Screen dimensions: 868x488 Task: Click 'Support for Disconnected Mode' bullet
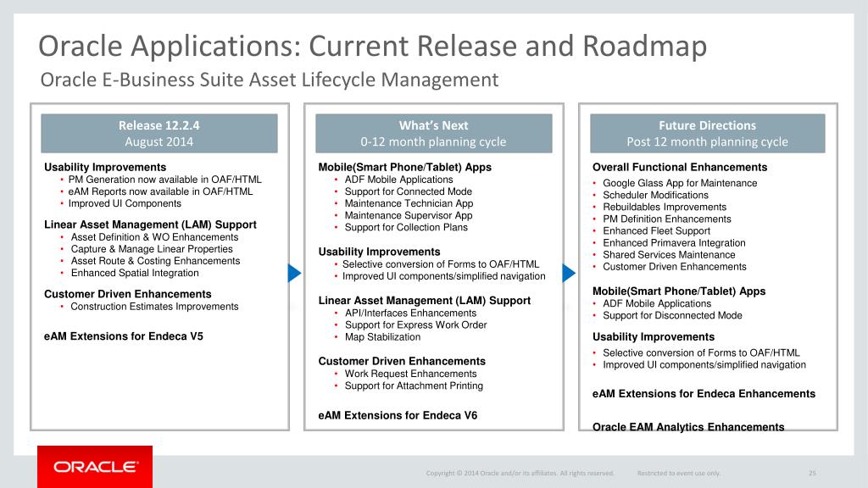point(672,315)
